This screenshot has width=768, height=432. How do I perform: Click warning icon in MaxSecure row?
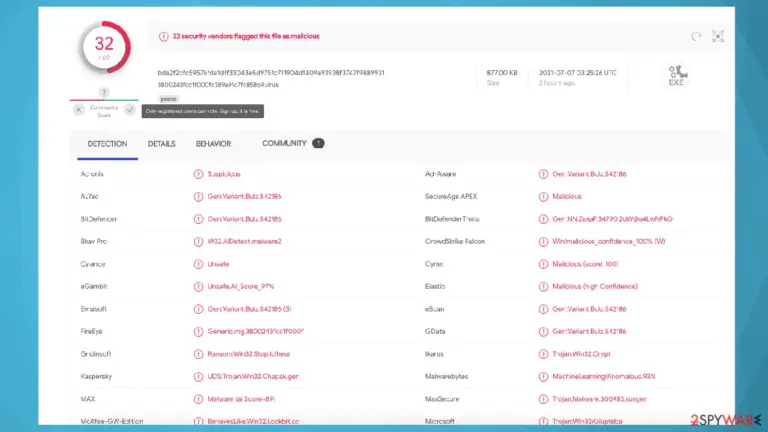point(543,399)
